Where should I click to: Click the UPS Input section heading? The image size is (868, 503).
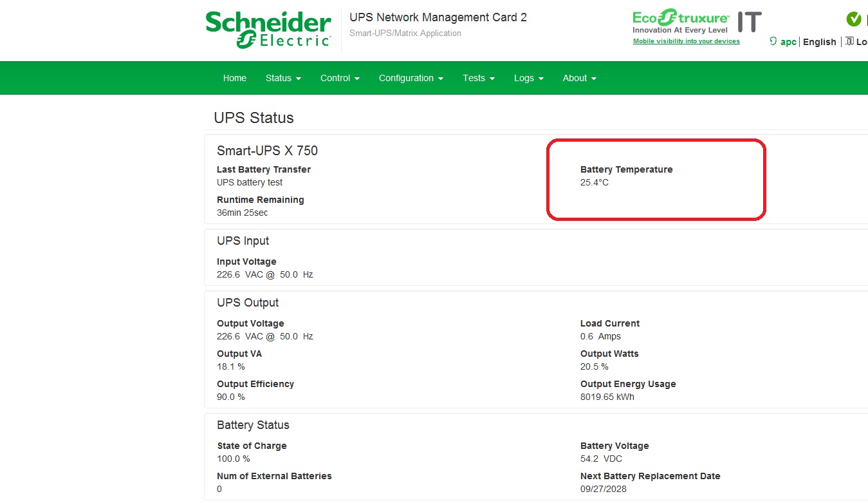point(243,241)
